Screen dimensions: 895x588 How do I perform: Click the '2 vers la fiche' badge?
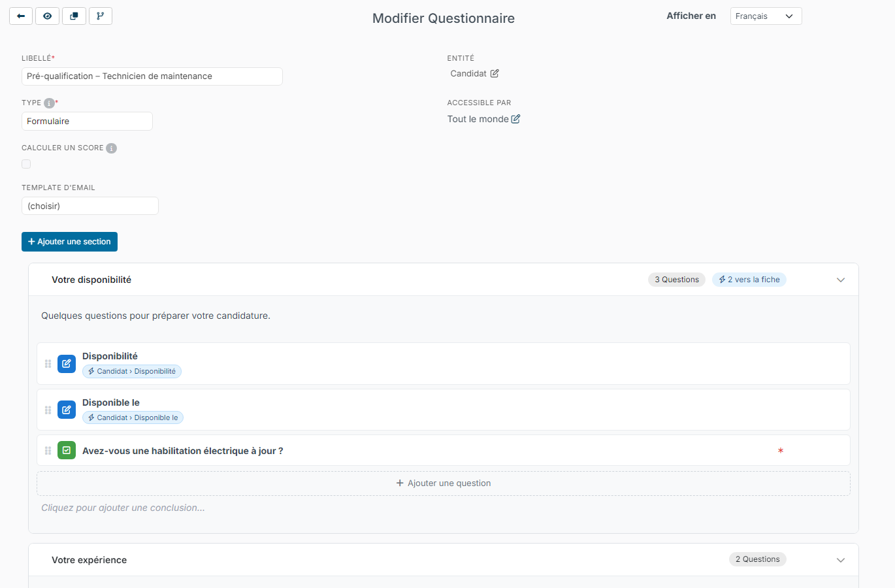pos(749,280)
